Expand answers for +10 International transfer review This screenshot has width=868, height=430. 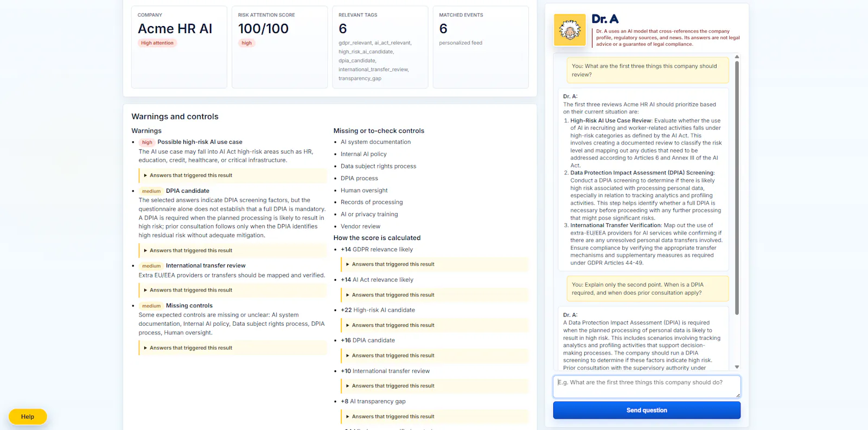(435, 386)
